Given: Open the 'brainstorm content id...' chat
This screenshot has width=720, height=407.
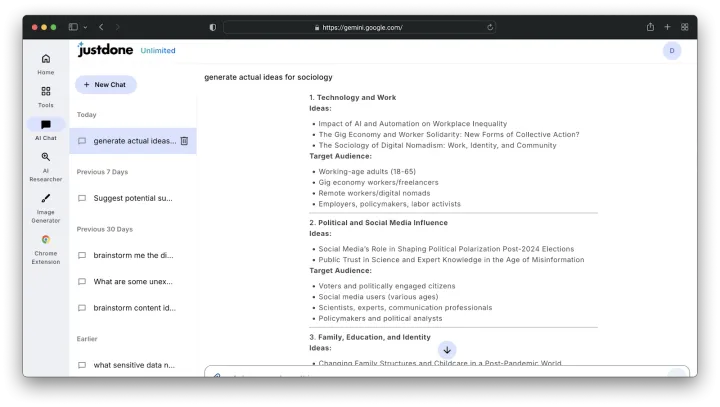Looking at the screenshot, I should [x=133, y=308].
